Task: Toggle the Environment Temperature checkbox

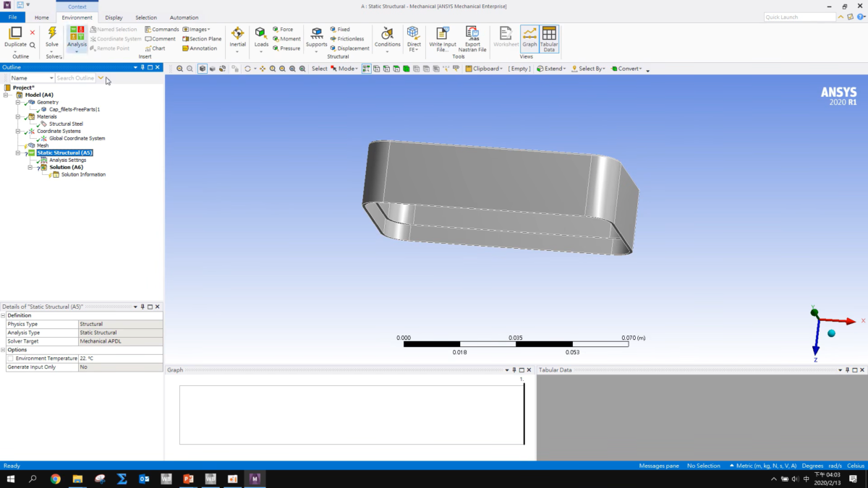Action: 10,359
